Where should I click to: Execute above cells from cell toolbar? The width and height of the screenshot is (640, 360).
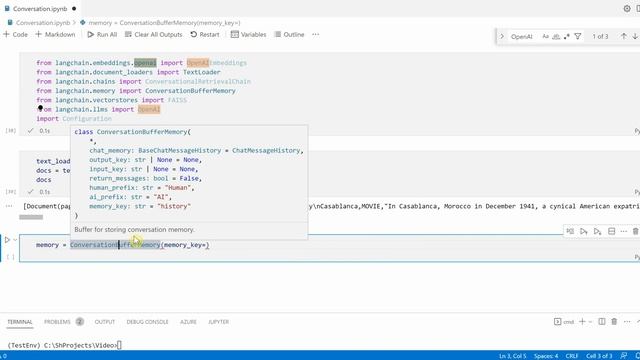[x=584, y=231]
